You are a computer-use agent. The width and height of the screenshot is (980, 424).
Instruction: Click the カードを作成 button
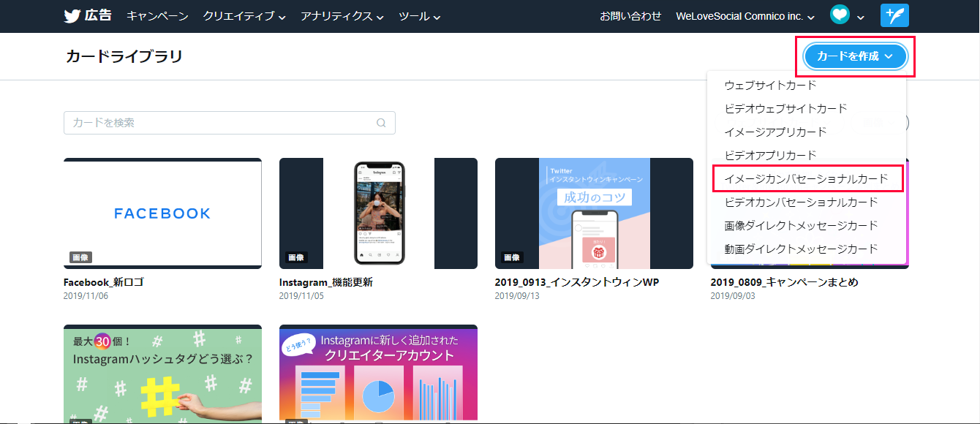pyautogui.click(x=855, y=56)
